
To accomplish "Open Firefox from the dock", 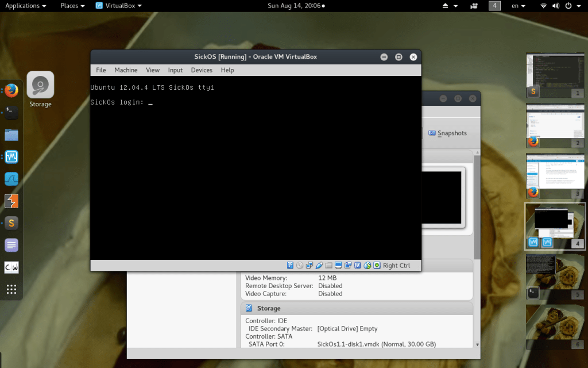I will (11, 90).
